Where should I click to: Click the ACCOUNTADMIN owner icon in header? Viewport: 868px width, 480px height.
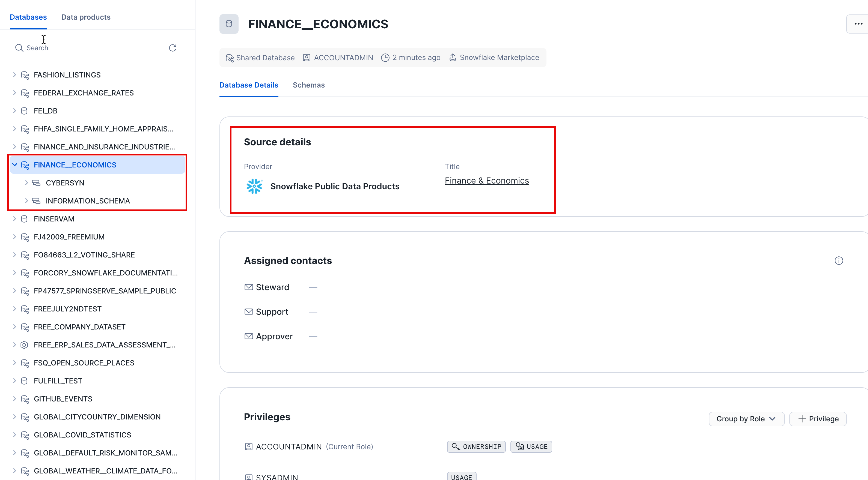(307, 58)
